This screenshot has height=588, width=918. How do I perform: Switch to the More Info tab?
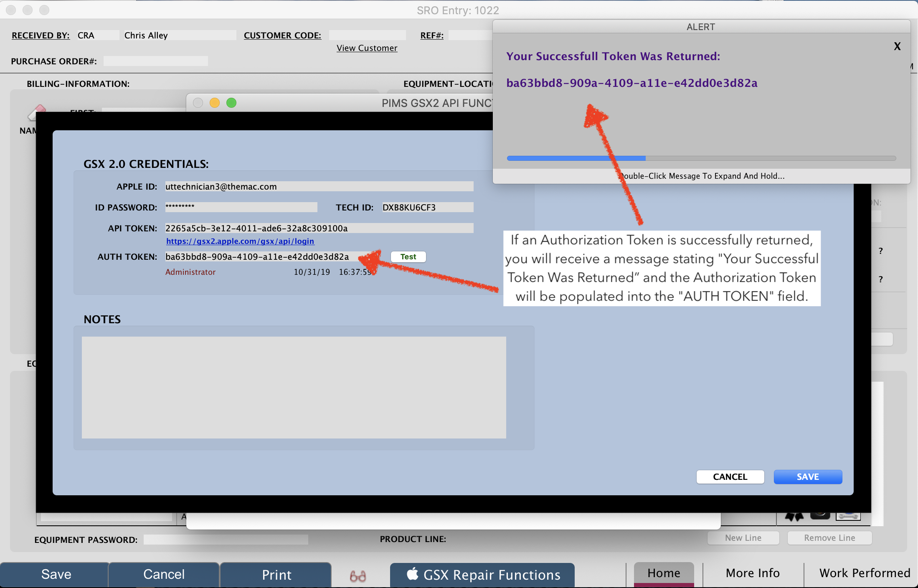tap(753, 573)
